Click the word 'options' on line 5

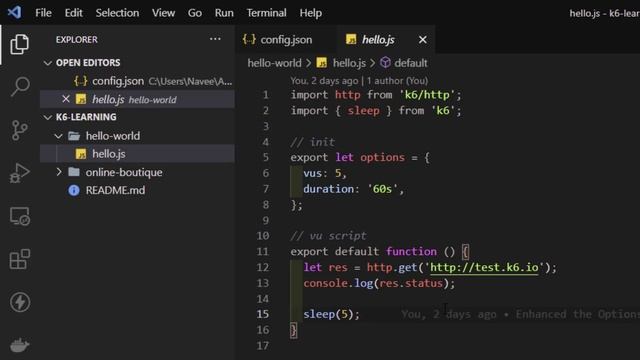(x=382, y=158)
